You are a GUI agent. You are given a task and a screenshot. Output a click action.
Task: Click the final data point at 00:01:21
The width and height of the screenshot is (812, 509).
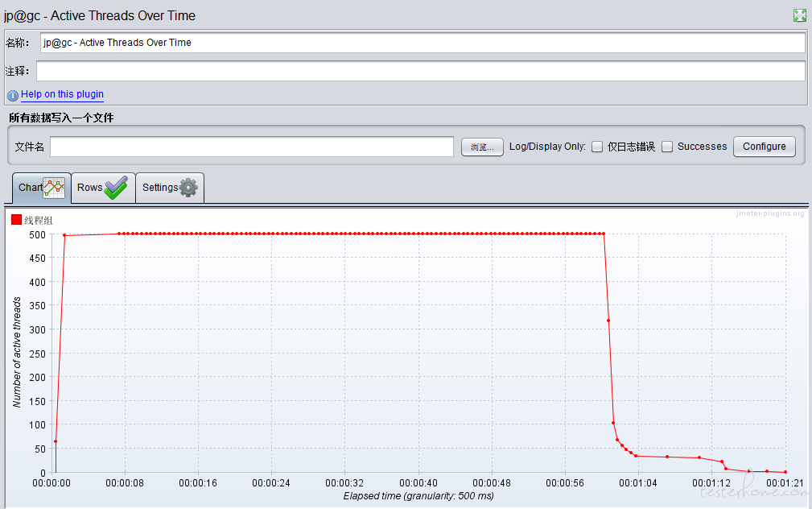click(785, 472)
